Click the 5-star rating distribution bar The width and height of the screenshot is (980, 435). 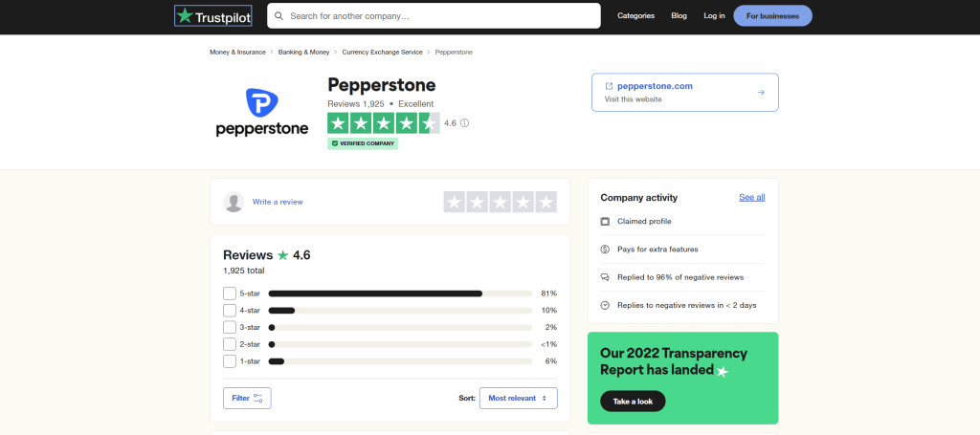tap(400, 294)
